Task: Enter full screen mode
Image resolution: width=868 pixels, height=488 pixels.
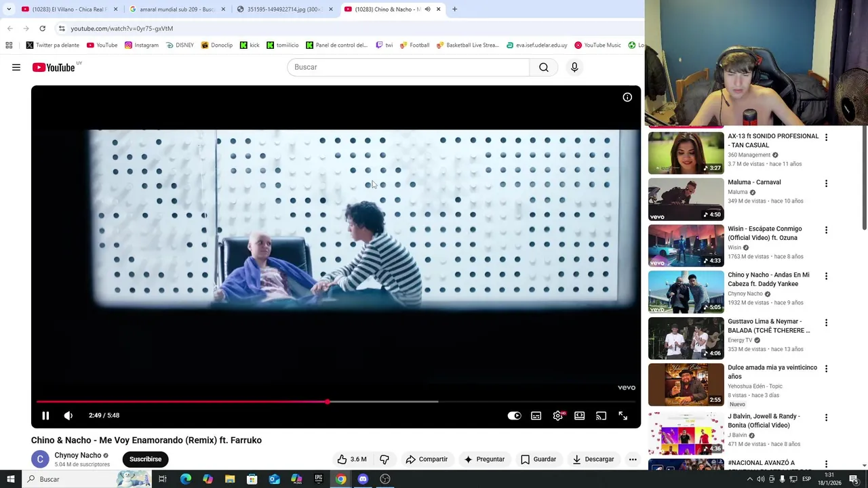Action: coord(623,415)
